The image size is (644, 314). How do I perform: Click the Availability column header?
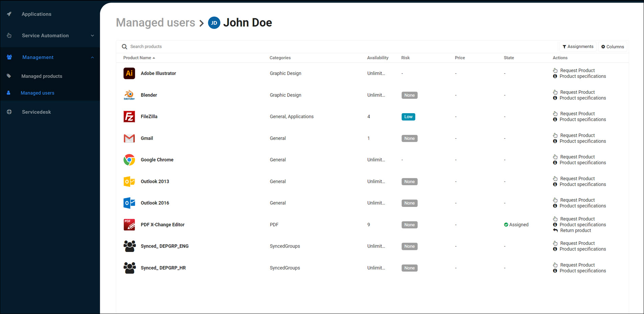pyautogui.click(x=378, y=58)
